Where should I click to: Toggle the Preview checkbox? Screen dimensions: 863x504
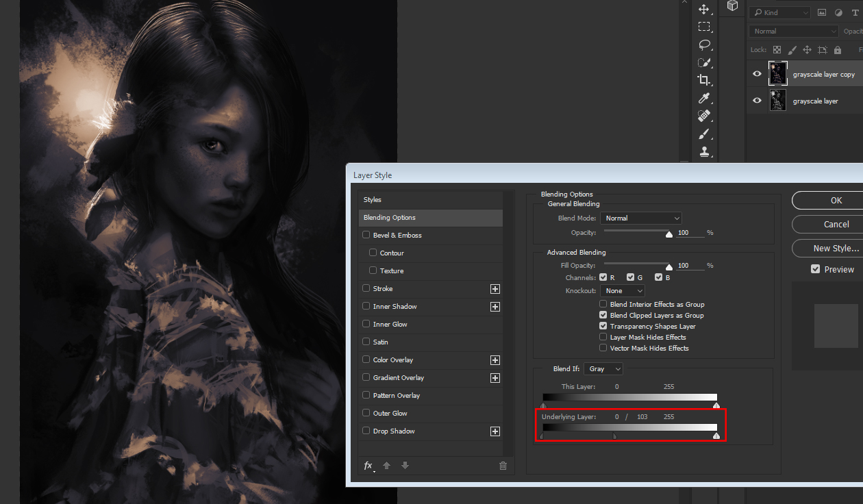click(x=815, y=269)
